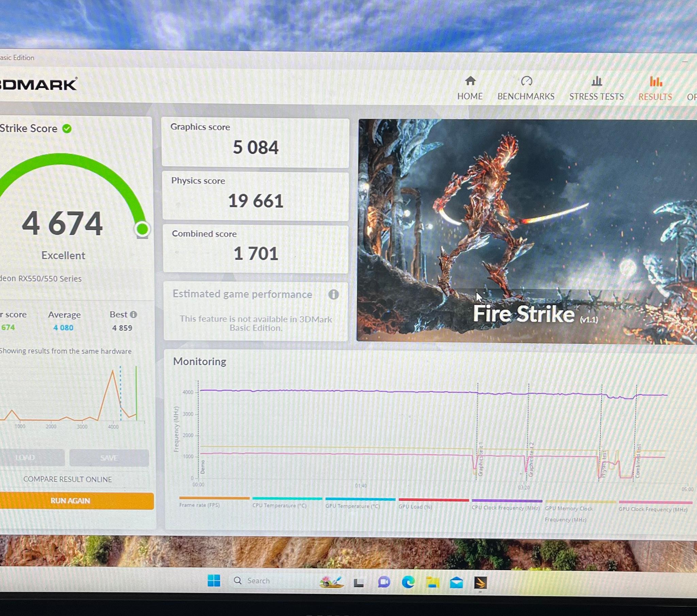The width and height of the screenshot is (697, 616).
Task: Toggle the CPU Clock Frequency legend item
Action: pyautogui.click(x=507, y=505)
